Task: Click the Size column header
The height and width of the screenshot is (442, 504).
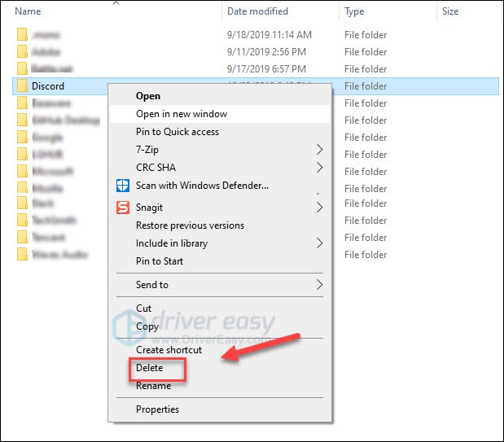Action: click(x=450, y=11)
